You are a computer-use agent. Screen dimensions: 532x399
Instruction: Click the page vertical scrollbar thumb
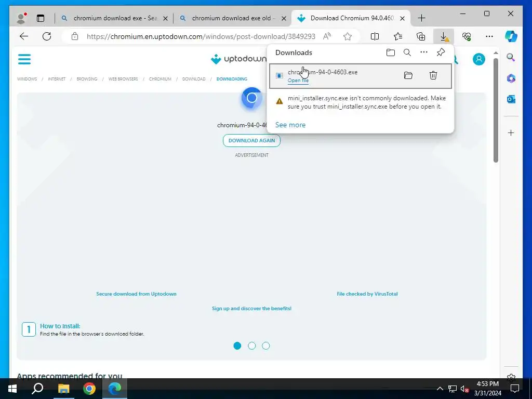[496, 110]
